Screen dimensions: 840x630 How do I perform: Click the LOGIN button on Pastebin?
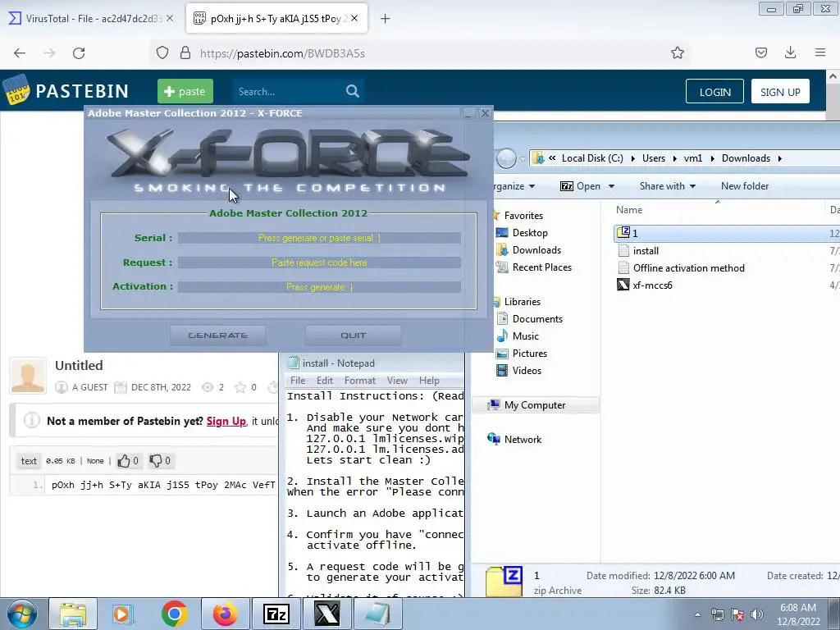[x=714, y=92]
